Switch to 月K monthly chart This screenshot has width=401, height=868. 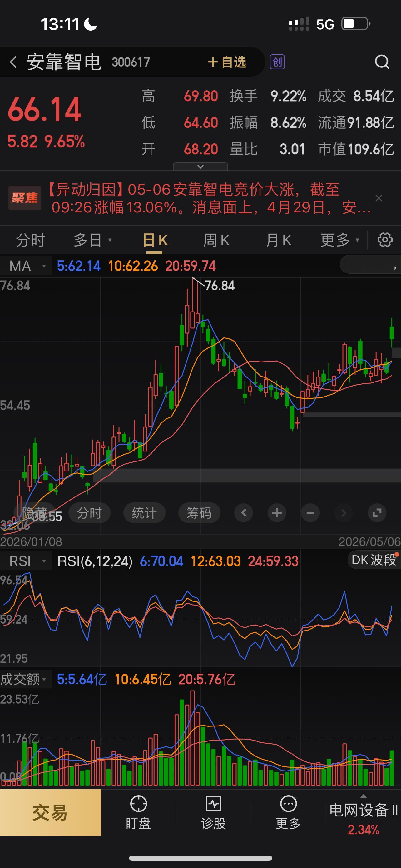(279, 240)
